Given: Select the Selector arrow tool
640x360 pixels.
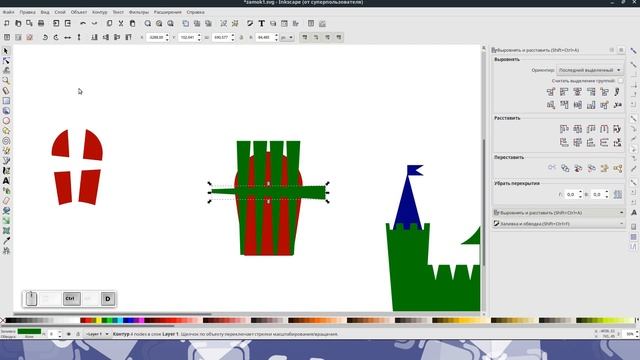Looking at the screenshot, I should 6,51.
